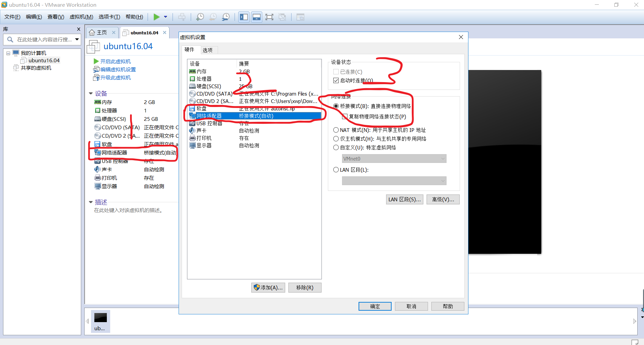Click the 内存 memory icon on the VM summary page
This screenshot has width=644, height=345.
click(x=98, y=102)
